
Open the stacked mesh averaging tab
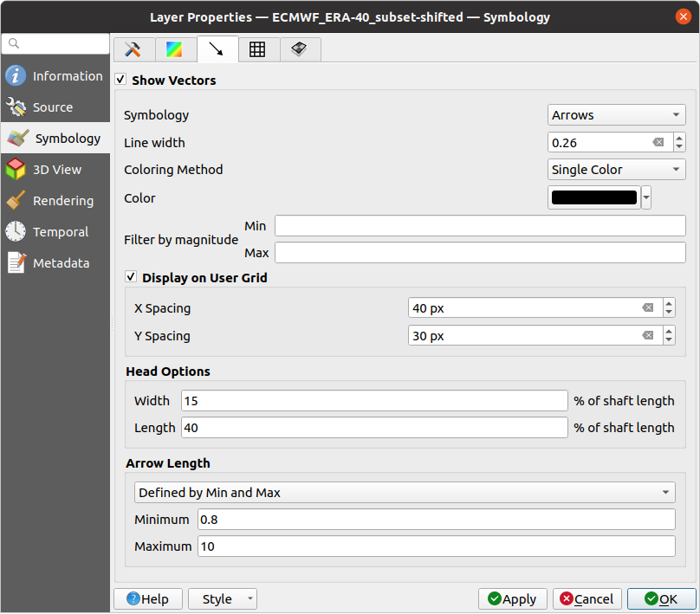pos(300,49)
